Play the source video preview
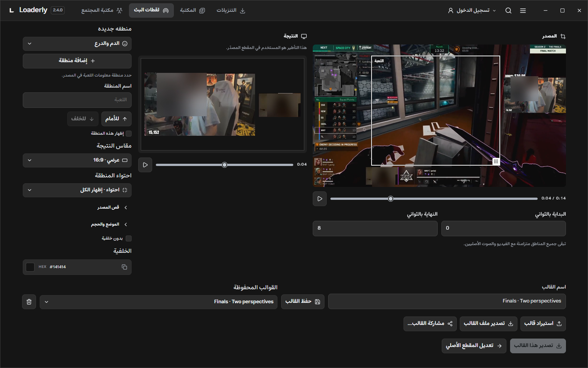588x368 pixels. pos(320,199)
